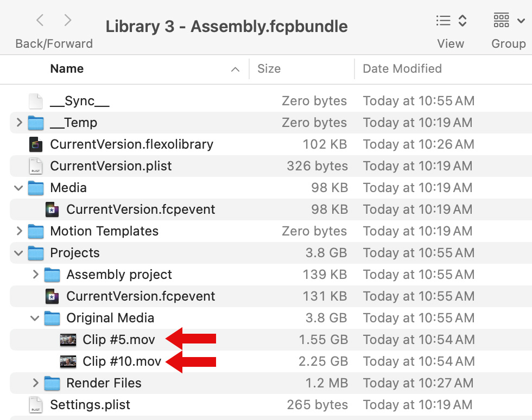This screenshot has height=420, width=532.
Task: Select the __Sync__ blank file icon
Action: tap(36, 101)
